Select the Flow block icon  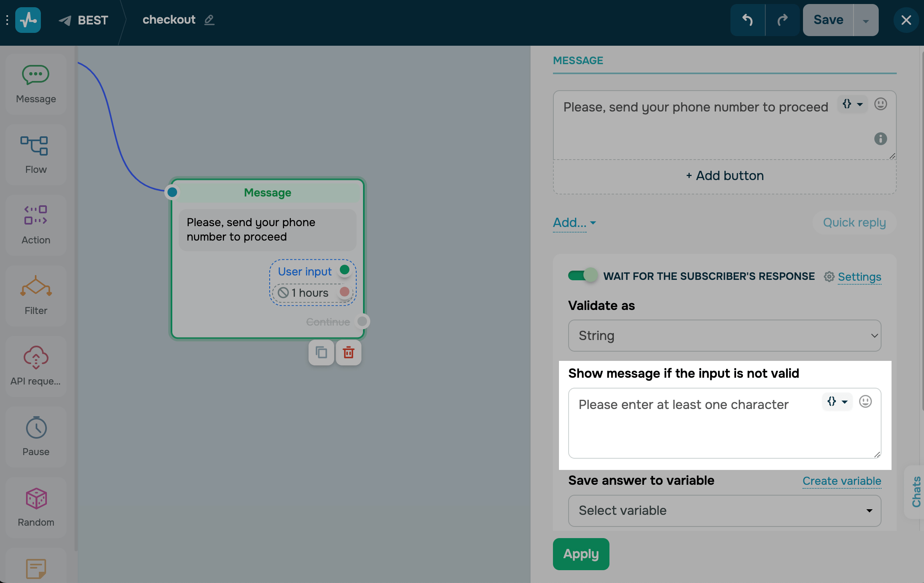tap(36, 155)
